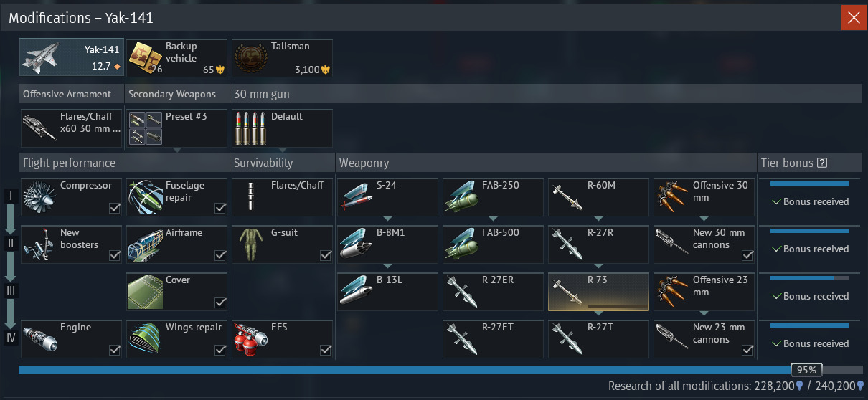Open the Talisman purchase tab
The image size is (868, 400).
[x=282, y=57]
